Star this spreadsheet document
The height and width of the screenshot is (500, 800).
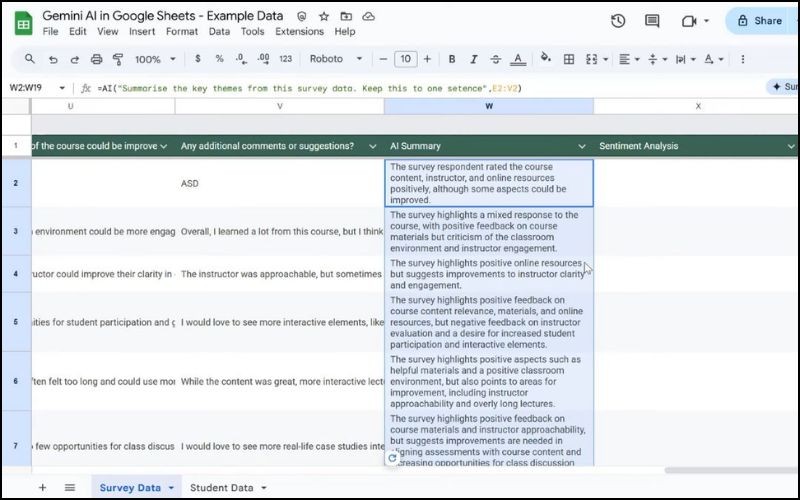pyautogui.click(x=323, y=17)
